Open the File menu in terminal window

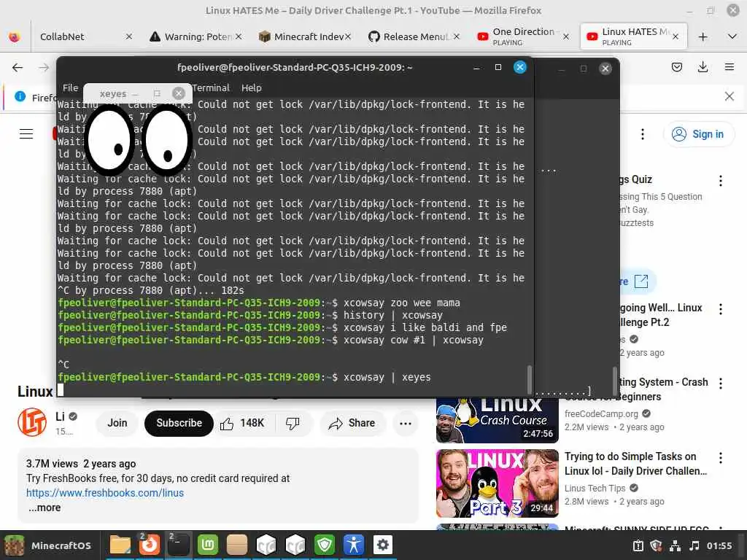(71, 88)
